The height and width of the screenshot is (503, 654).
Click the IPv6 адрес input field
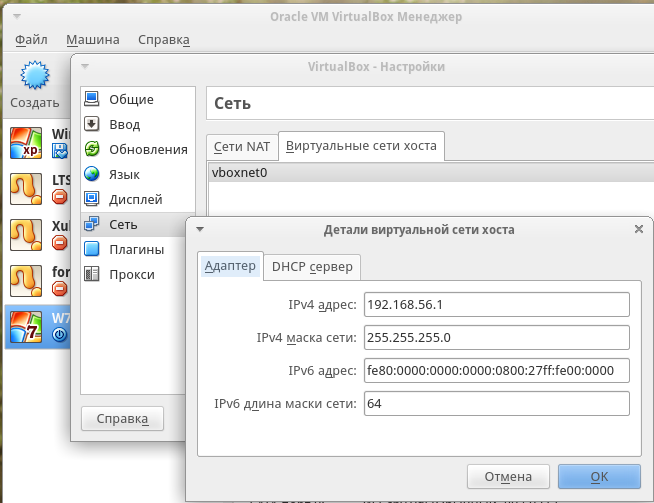pos(497,370)
